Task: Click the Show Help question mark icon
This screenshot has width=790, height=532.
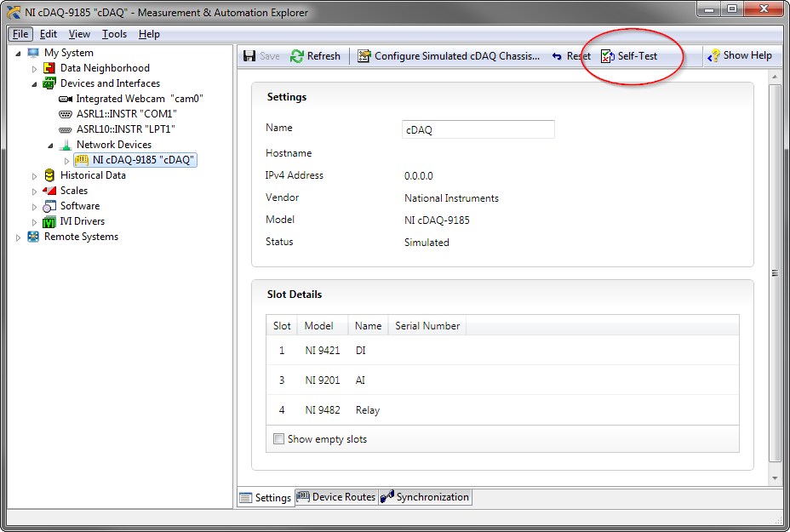Action: (x=713, y=55)
